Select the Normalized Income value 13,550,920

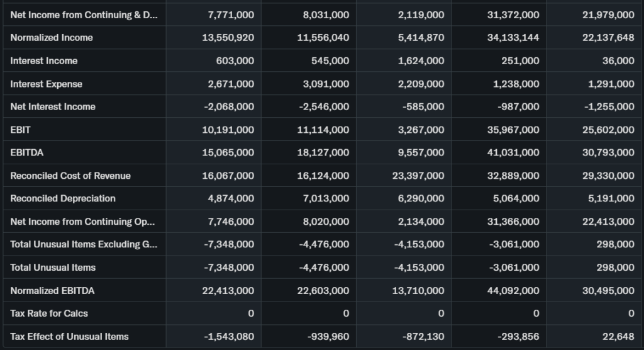pos(228,38)
